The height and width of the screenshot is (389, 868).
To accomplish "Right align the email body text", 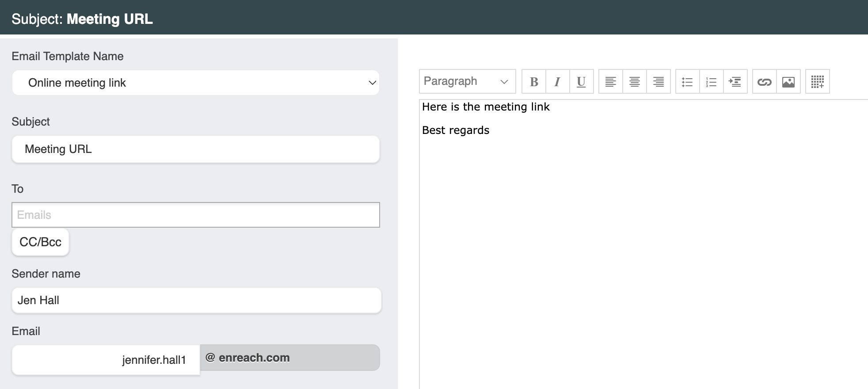I will [x=659, y=82].
